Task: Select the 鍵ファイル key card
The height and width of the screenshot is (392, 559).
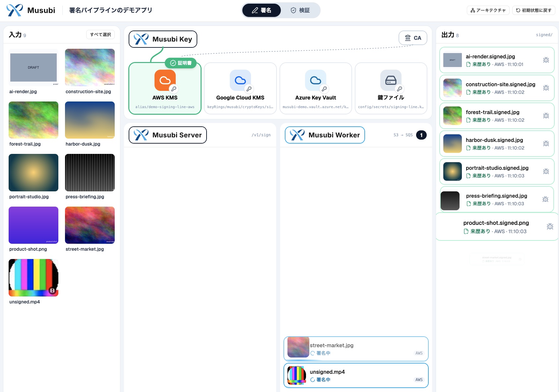Action: coord(391,88)
